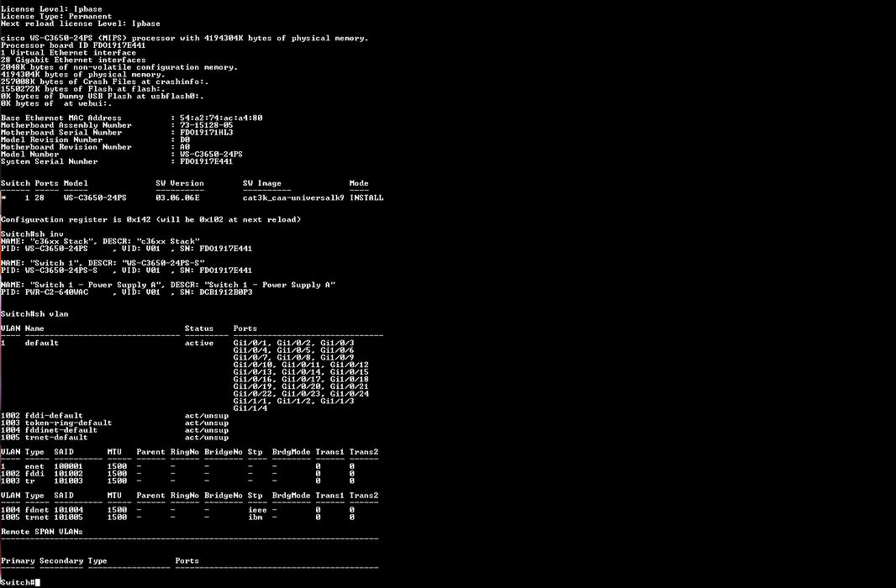Click the Switch# prompt cursor at bottom
This screenshot has width=896, height=588.
[x=37, y=583]
